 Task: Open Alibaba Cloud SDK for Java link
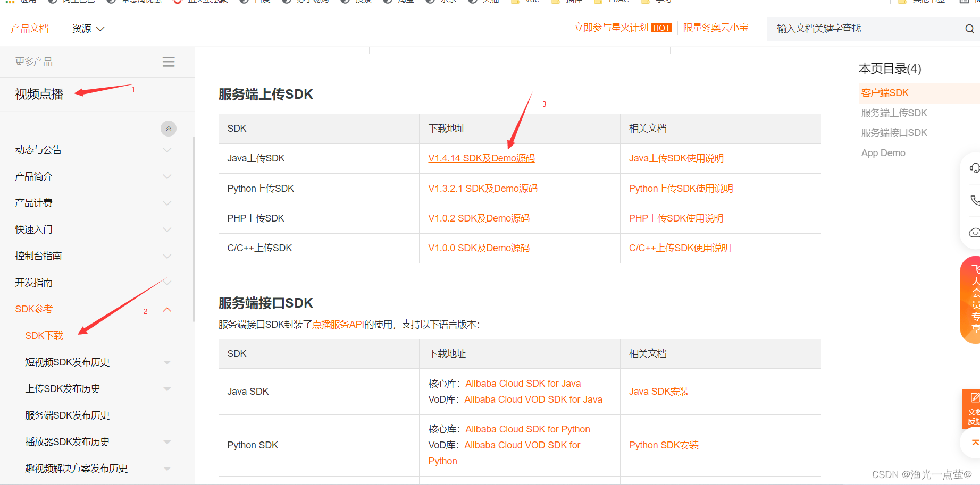(x=523, y=384)
